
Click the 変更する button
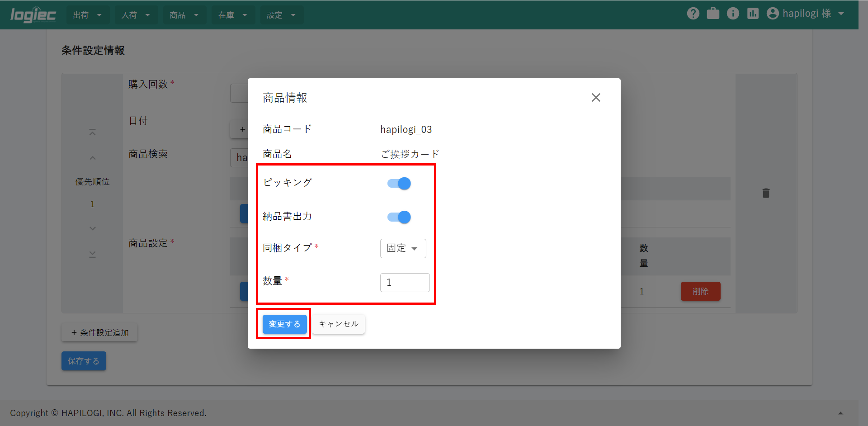284,324
